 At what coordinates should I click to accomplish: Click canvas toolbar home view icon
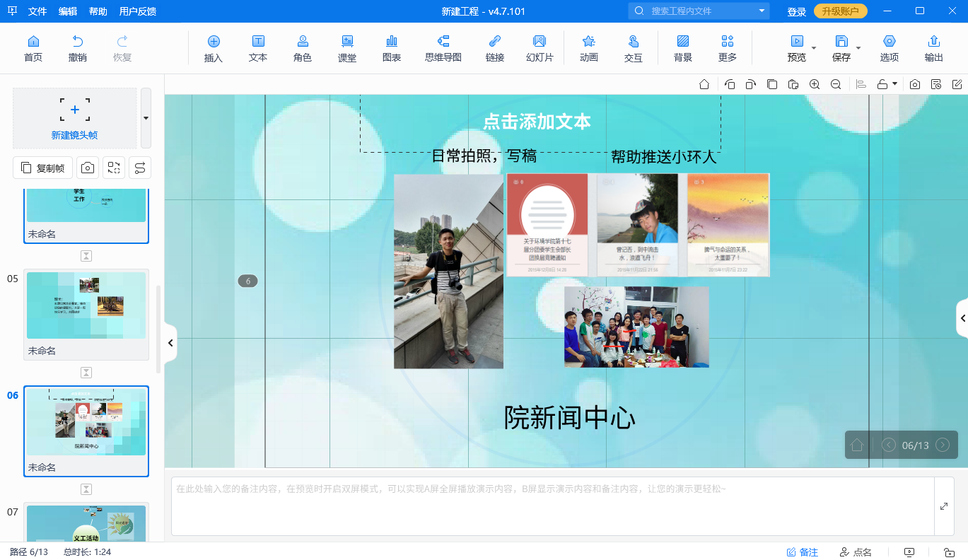click(x=704, y=84)
